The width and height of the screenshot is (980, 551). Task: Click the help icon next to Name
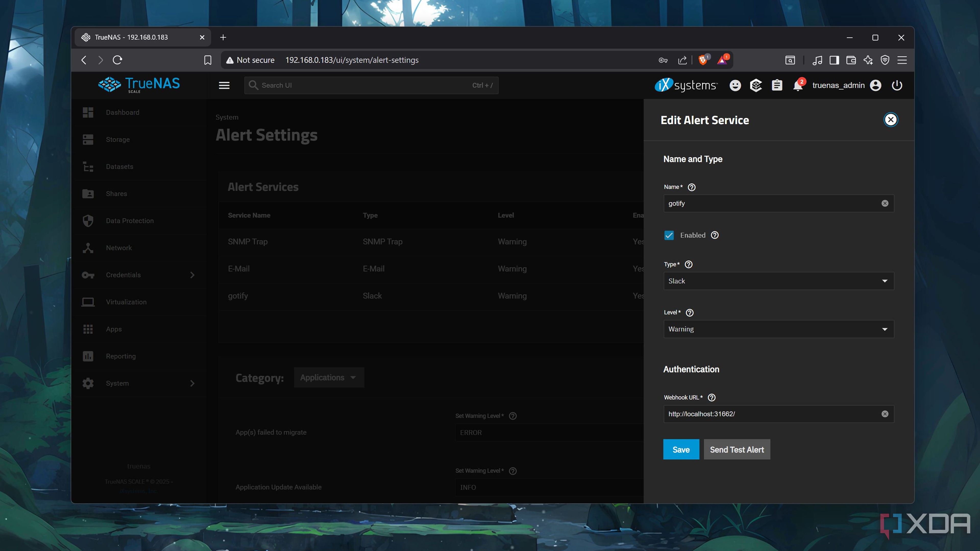click(692, 187)
